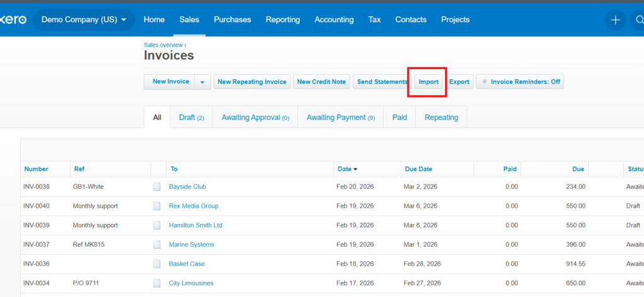Screen dimensions: 644x297
Task: Open the Marine Systems contact link
Action: [191, 244]
